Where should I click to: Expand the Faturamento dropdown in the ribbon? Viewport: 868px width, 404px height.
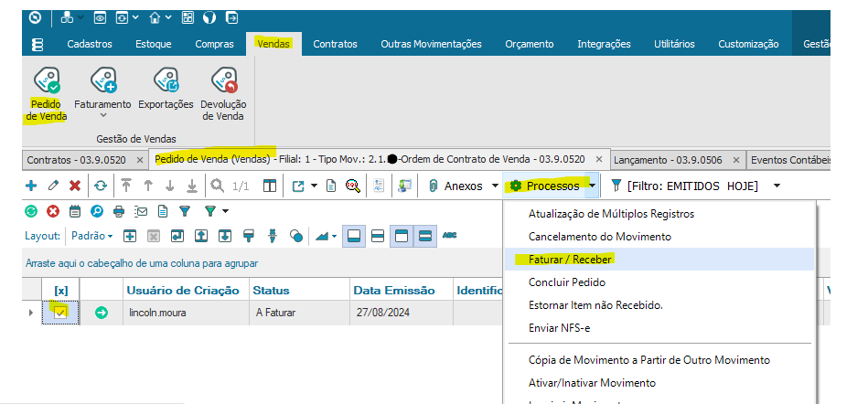coord(102,115)
